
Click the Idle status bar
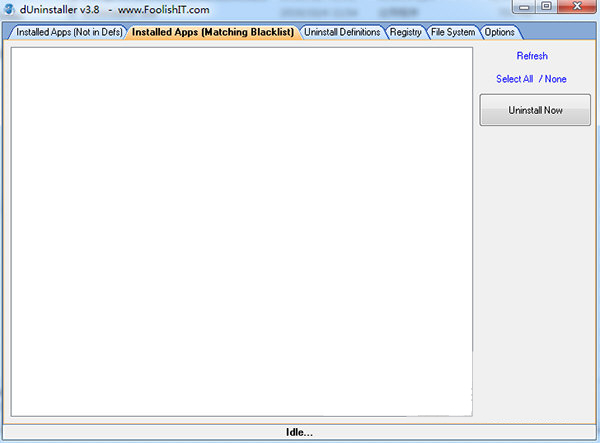(x=299, y=432)
